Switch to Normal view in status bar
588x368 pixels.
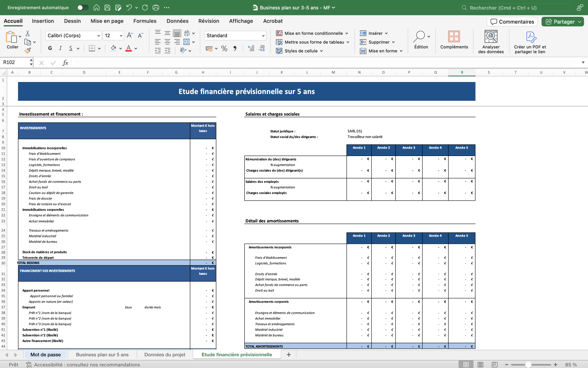466,364
